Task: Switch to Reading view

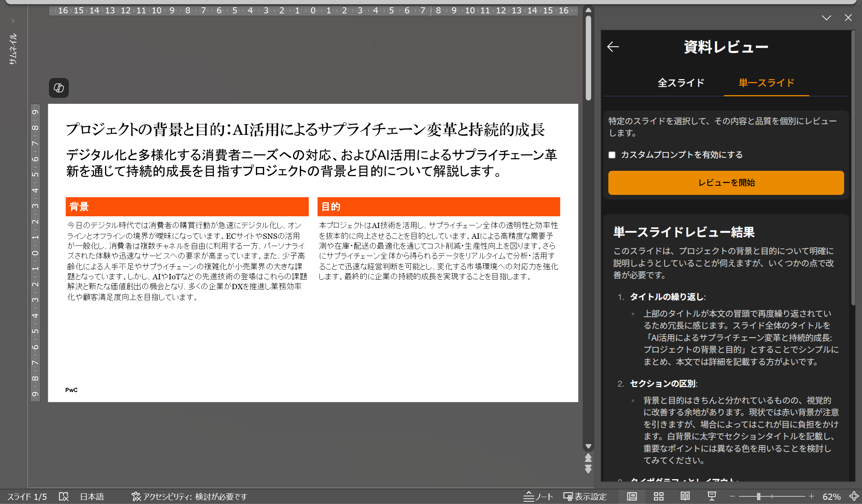Action: tap(685, 496)
